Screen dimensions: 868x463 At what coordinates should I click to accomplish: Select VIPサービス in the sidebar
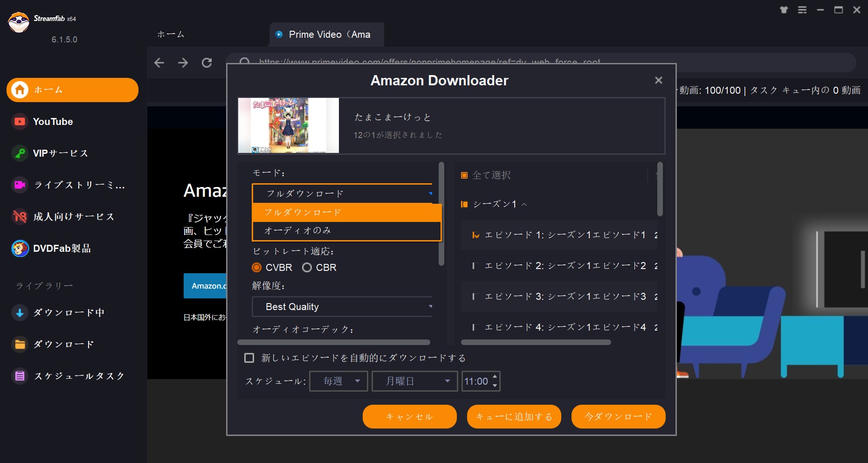click(72, 153)
